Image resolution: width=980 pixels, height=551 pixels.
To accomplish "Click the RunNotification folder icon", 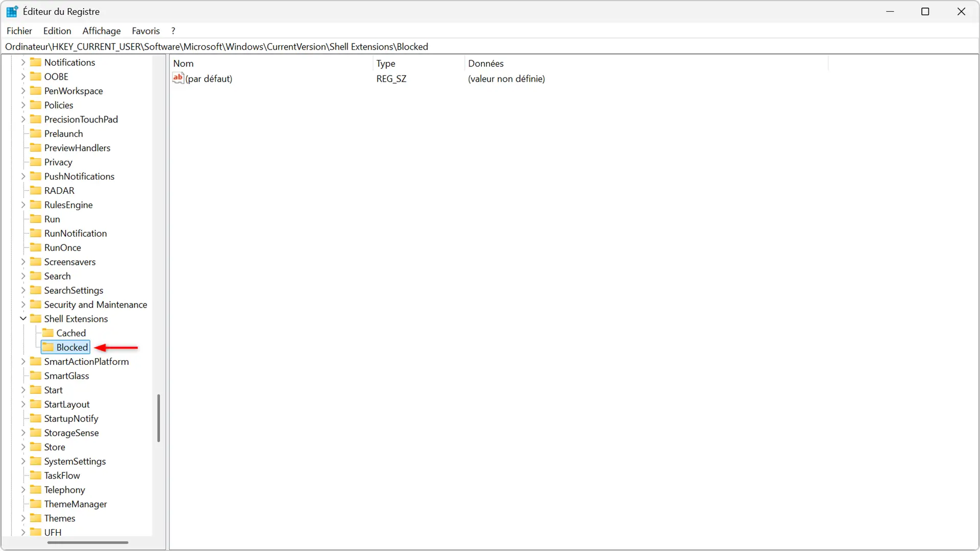I will click(x=36, y=233).
